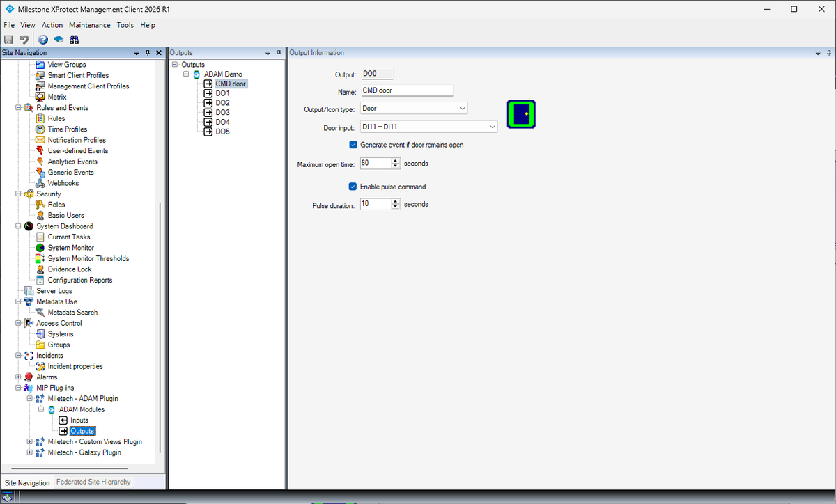Expand Miletech - Galaxy Plugin node
Image resolution: width=836 pixels, height=504 pixels.
pos(29,452)
